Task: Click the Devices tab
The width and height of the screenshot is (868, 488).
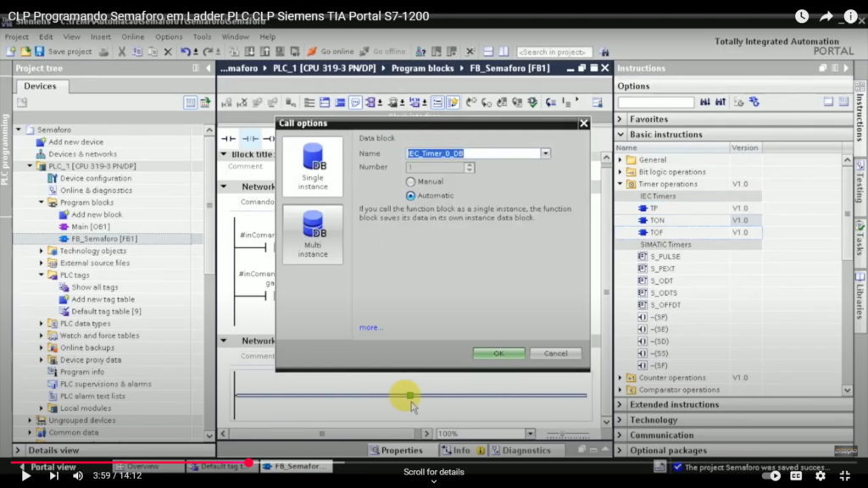Action: 40,86
